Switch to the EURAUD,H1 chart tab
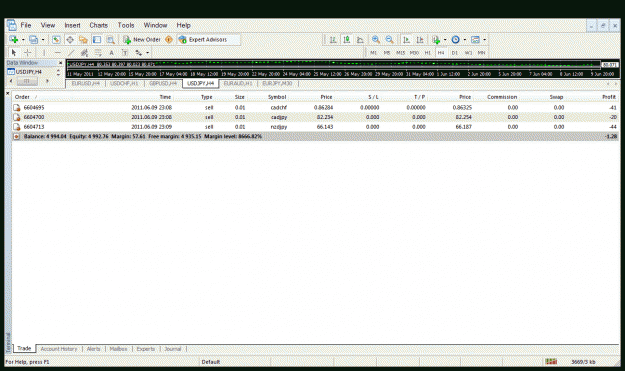Screen dimensions: 625x371 click(238, 83)
